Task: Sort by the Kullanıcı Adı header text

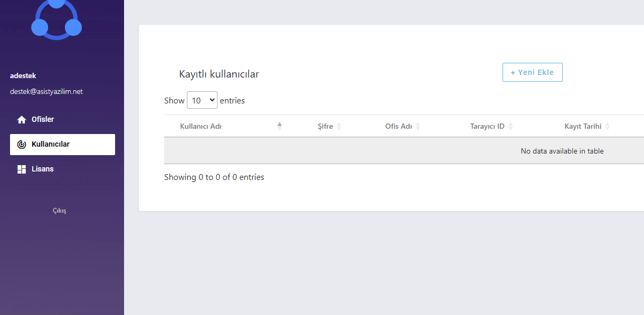Action: 201,127
